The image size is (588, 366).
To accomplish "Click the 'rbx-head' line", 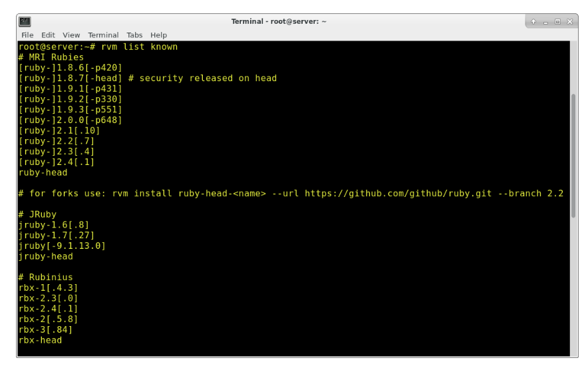I will (40, 340).
